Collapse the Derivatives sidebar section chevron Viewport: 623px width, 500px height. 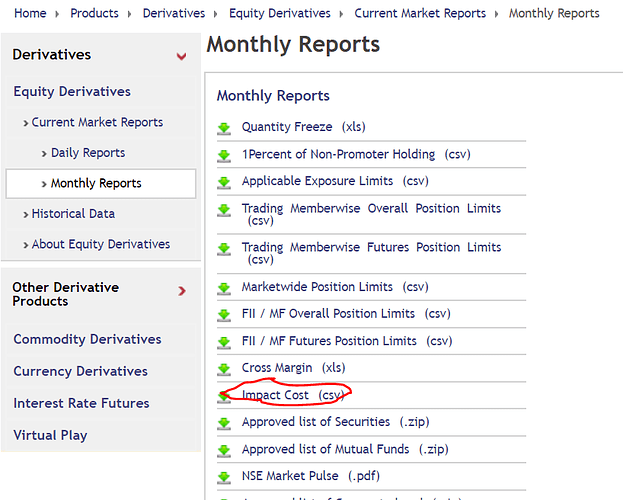(182, 56)
